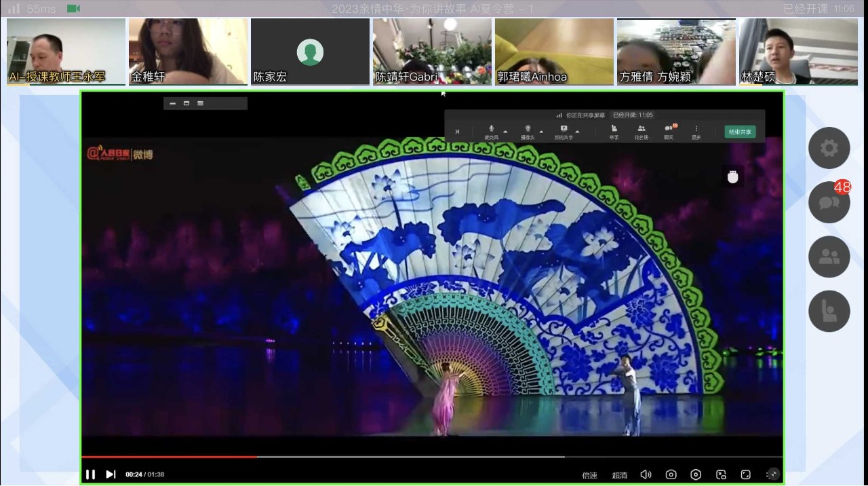The image size is (868, 486).
Task: Select 郭珺曦Ainhoa participant video
Action: click(554, 52)
